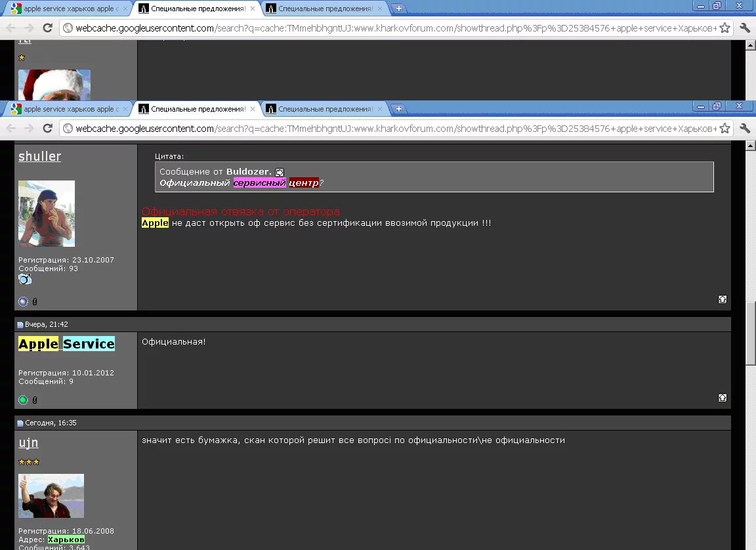This screenshot has height=550, width=756.
Task: Select the rightmost Специальные предложения tab in upper window
Action: pyautogui.click(x=324, y=9)
